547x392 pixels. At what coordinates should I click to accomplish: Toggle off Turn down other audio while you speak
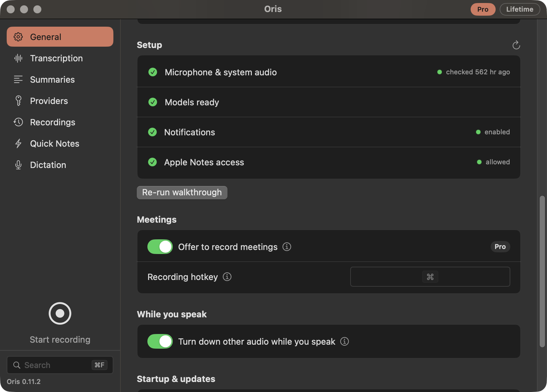160,341
